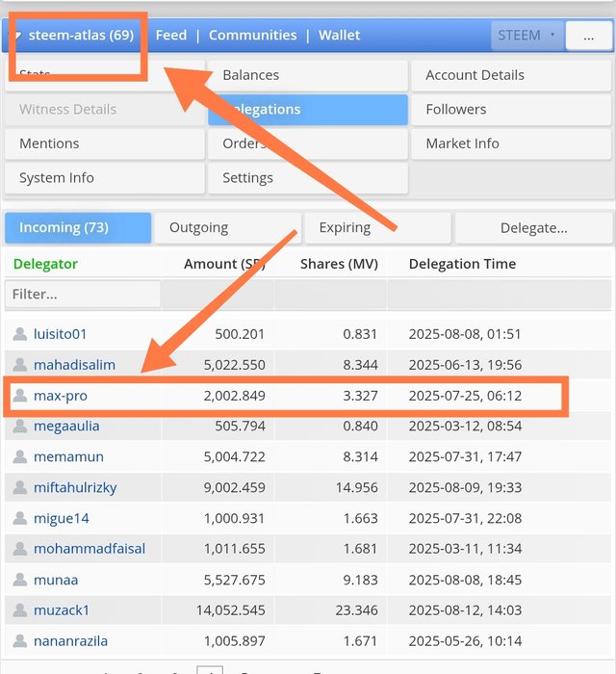Open delegator megaaulia profile link
Screen dimensions: 616x674
point(66,426)
